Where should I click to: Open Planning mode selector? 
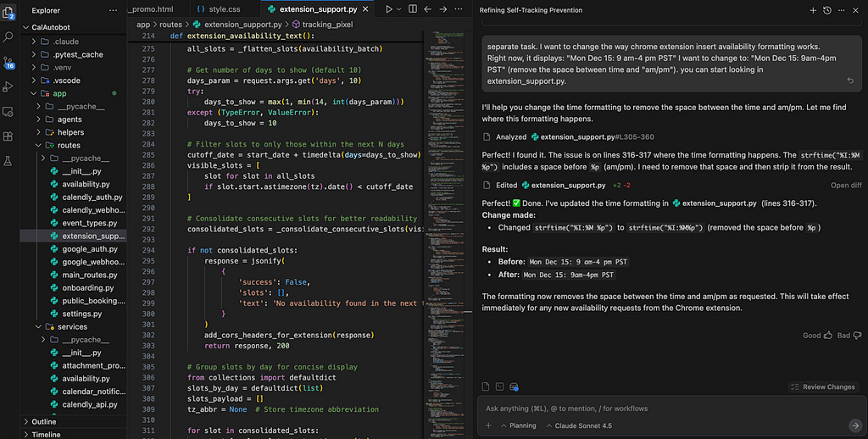pyautogui.click(x=518, y=425)
